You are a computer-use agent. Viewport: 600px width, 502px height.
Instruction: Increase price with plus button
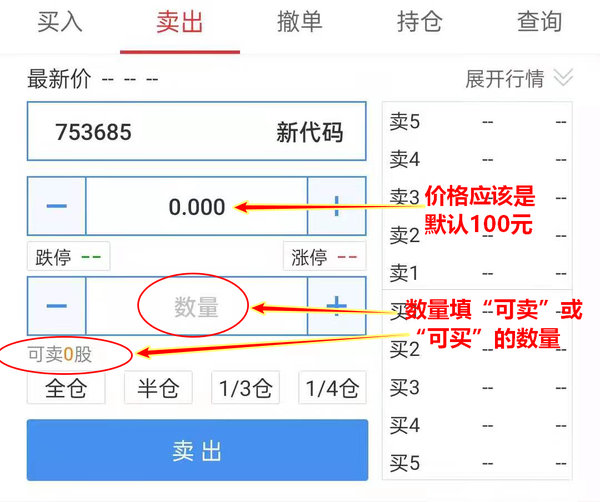[x=337, y=206]
